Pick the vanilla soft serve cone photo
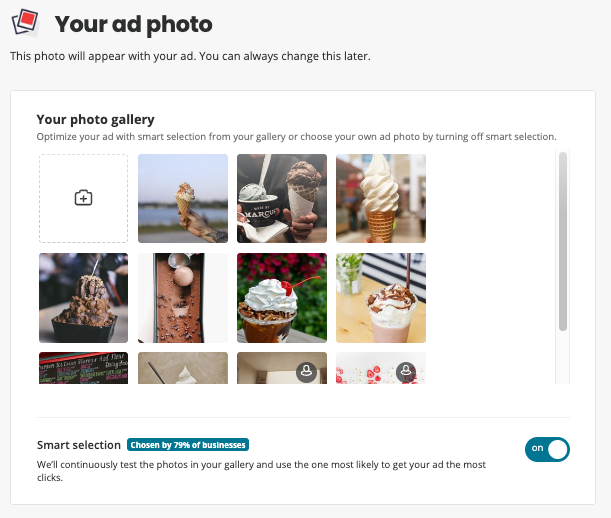Screen dimensions: 611x518 click(381, 198)
